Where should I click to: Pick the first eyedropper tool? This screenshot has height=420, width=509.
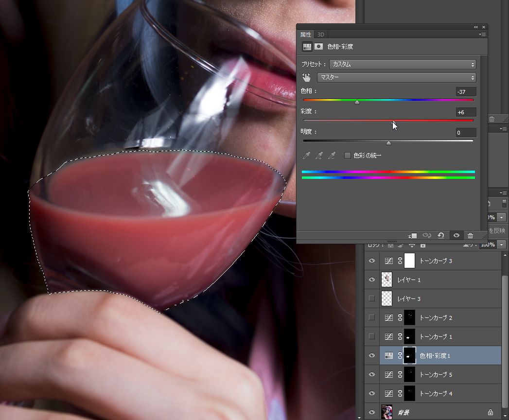[306, 156]
